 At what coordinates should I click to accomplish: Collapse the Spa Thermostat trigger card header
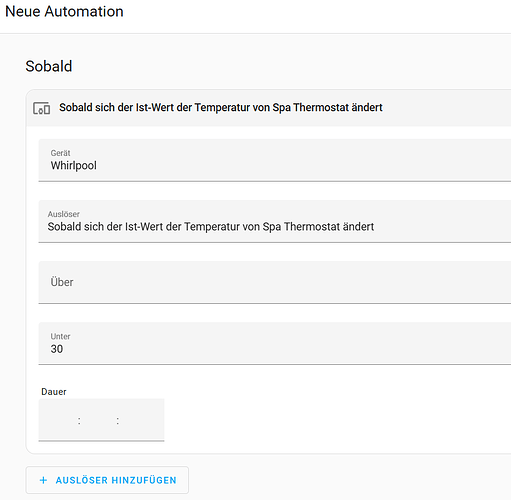pos(269,108)
